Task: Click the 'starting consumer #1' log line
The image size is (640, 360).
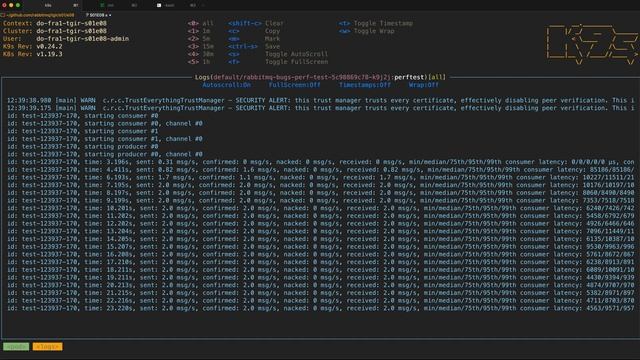Action: pyautogui.click(x=82, y=131)
